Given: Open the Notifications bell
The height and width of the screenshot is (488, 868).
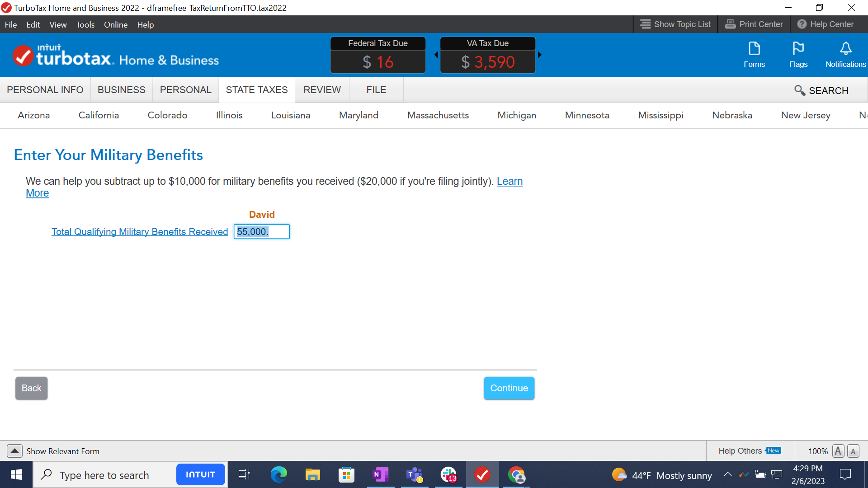Looking at the screenshot, I should click(x=845, y=55).
